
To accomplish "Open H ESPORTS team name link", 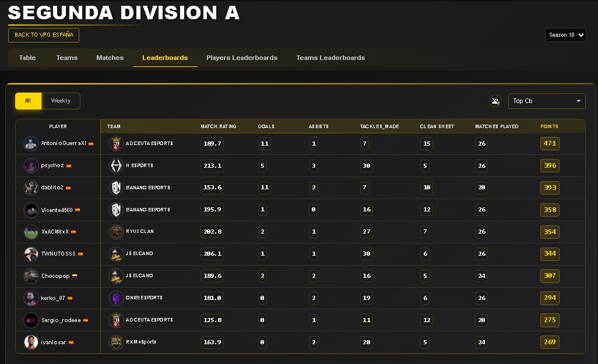I will pos(139,165).
